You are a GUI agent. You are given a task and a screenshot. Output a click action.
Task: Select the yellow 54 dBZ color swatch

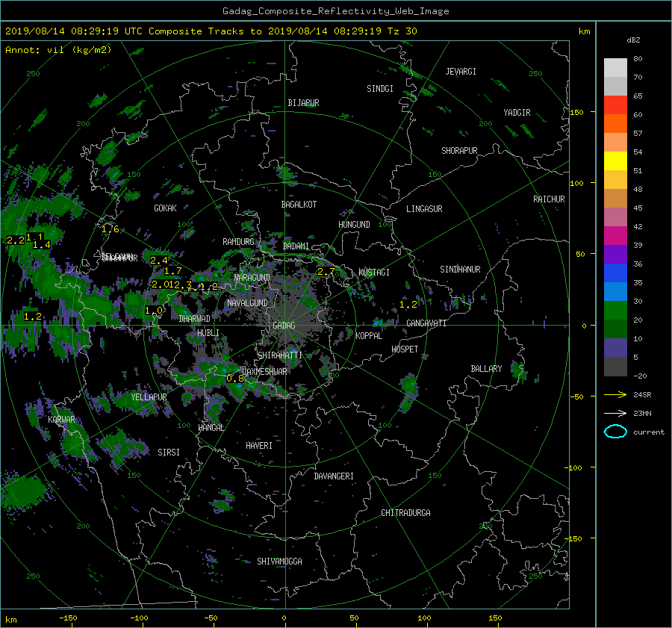615,161
